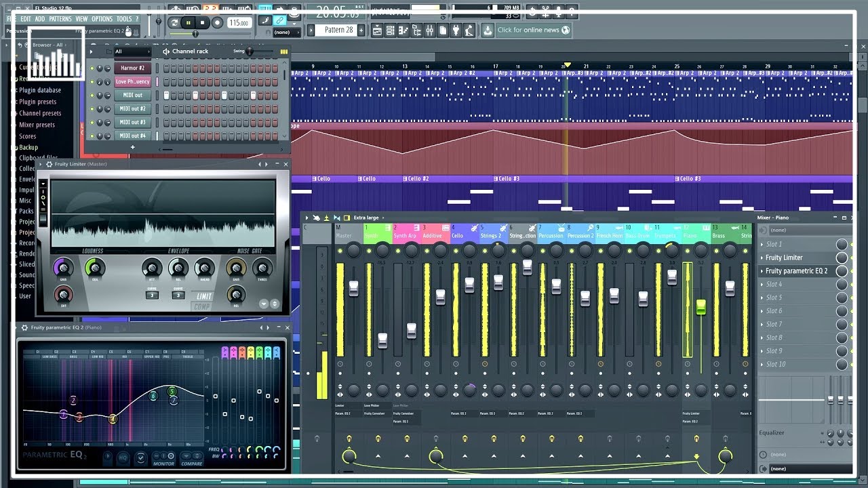
Task: Open the TOOLS menu
Action: coord(124,19)
